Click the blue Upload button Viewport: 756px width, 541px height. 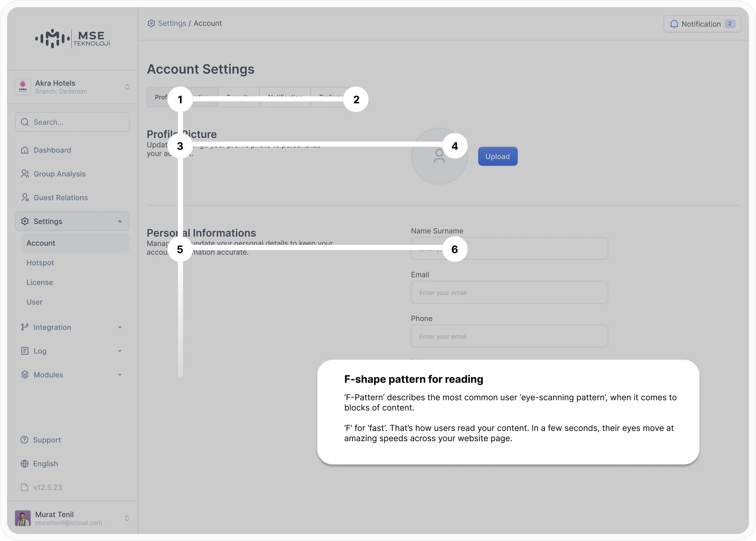tap(498, 156)
